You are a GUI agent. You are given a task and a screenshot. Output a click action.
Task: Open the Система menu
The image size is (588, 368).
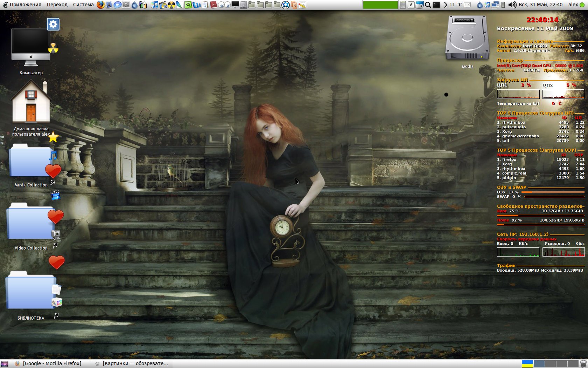click(x=83, y=5)
